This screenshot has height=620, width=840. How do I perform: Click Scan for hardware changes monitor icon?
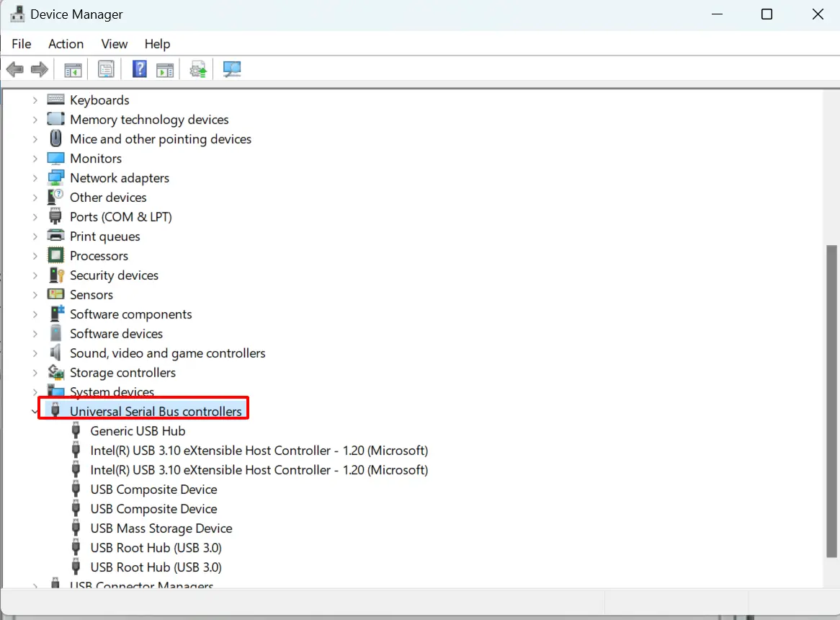coord(232,69)
